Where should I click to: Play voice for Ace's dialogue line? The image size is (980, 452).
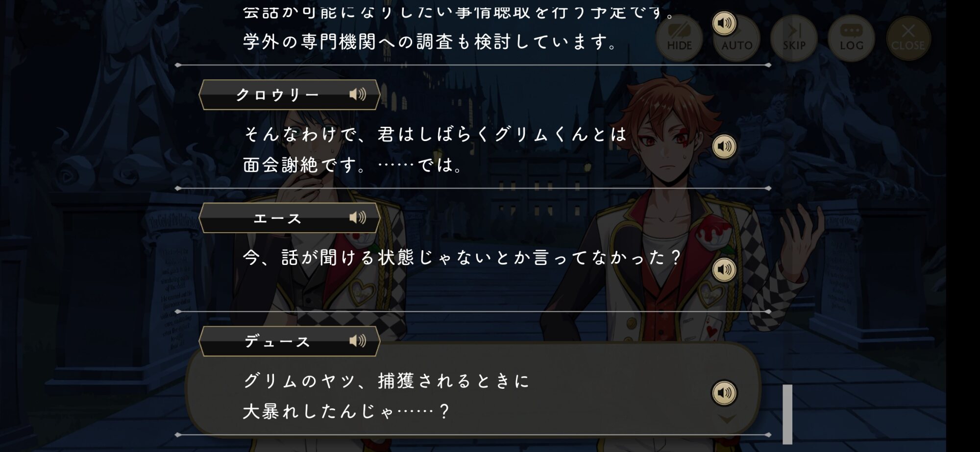[724, 270]
